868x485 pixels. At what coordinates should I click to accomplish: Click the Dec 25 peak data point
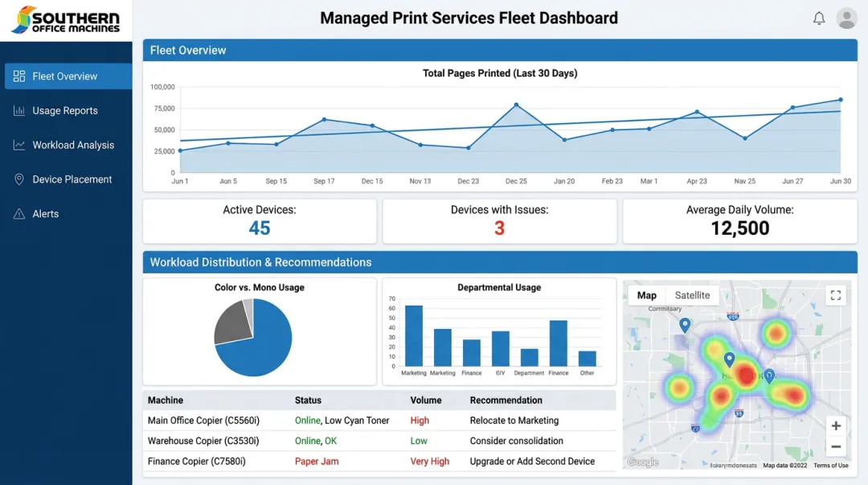516,105
